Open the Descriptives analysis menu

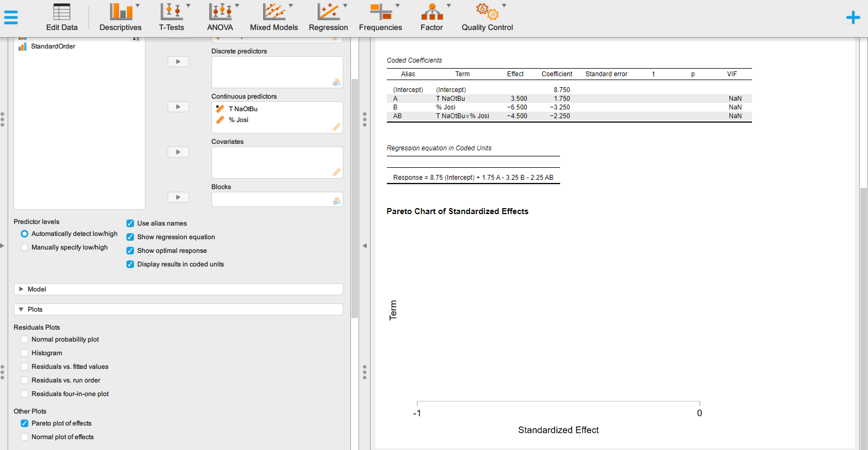click(x=120, y=18)
